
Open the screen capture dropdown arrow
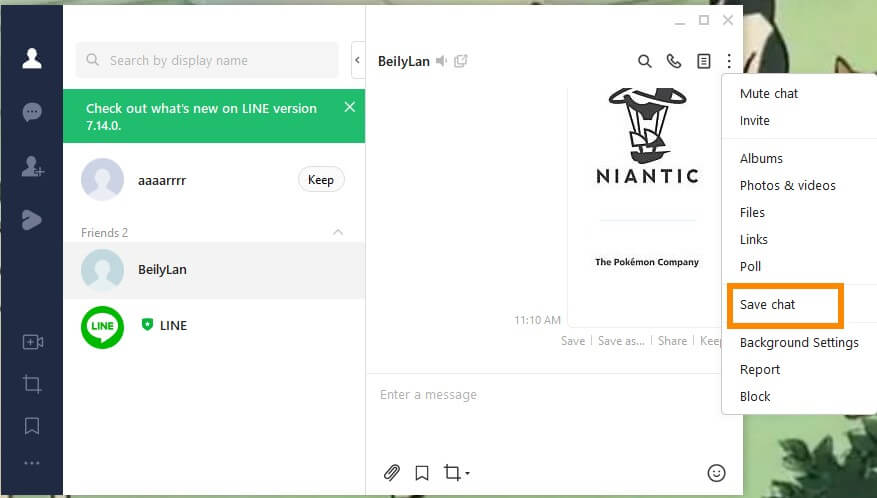click(x=467, y=474)
